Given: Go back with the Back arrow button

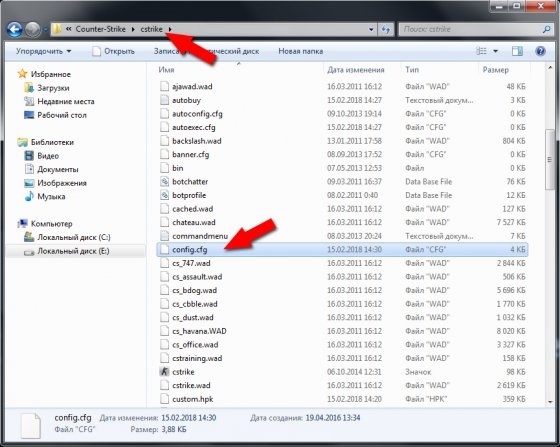Looking at the screenshot, I should [x=15, y=30].
